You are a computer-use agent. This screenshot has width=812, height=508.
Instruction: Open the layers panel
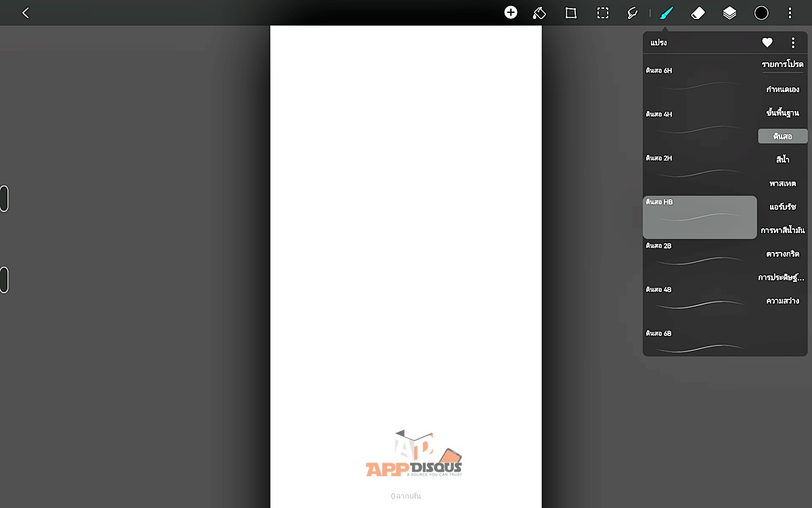(729, 13)
